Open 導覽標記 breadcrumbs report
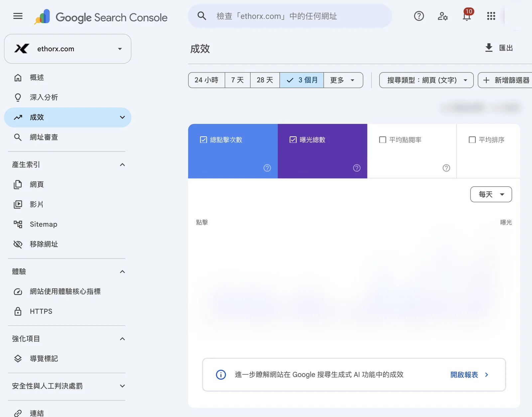 coord(67,359)
